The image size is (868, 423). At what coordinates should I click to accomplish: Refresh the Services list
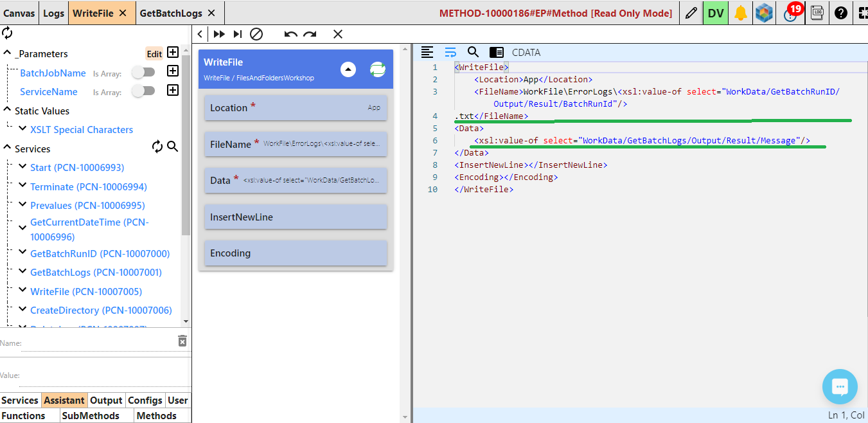(157, 147)
